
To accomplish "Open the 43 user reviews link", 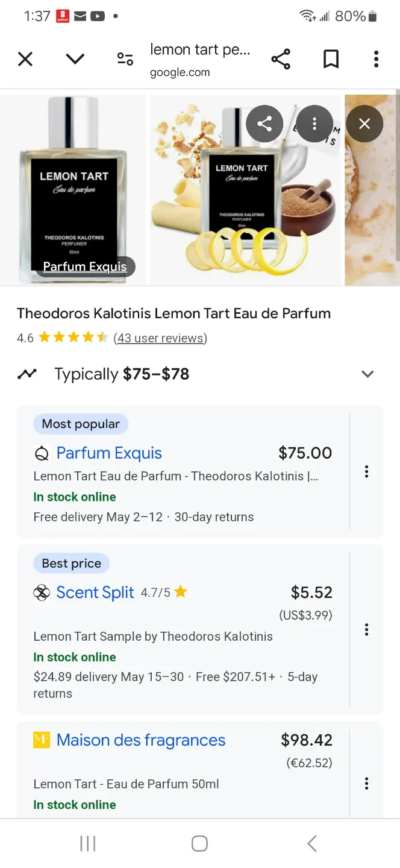I will point(160,338).
